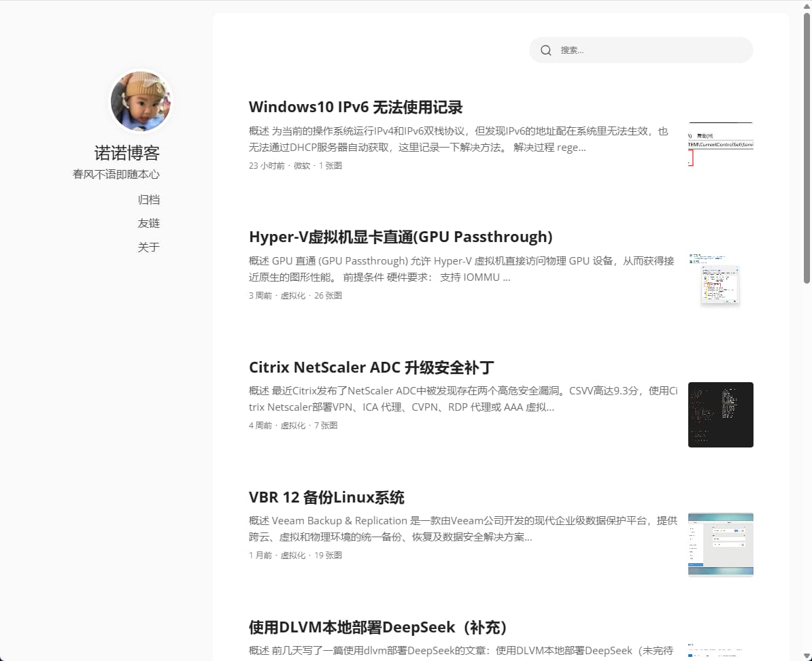Click the 诺诺博客 site title
Viewport: 812px width, 661px height.
tap(126, 152)
